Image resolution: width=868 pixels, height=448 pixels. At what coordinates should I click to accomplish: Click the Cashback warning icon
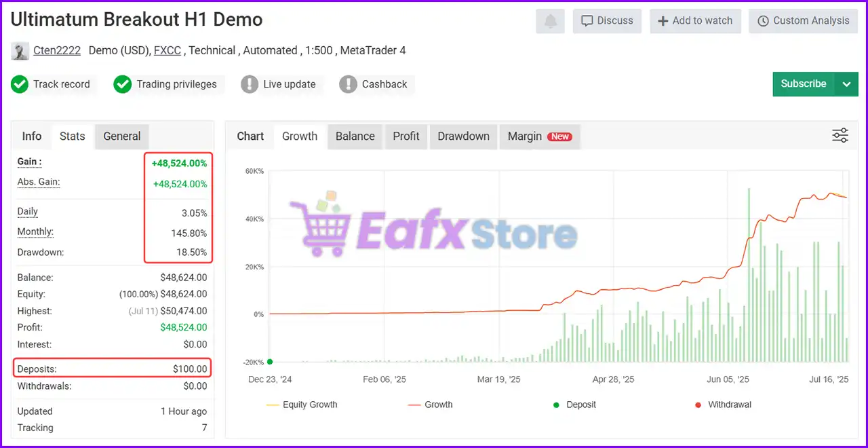click(x=348, y=84)
